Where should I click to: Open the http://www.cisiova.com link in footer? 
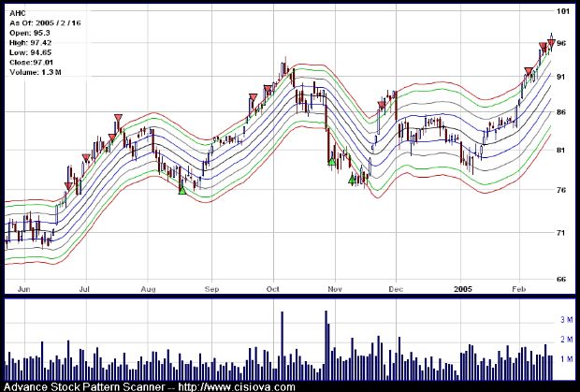coord(237,387)
